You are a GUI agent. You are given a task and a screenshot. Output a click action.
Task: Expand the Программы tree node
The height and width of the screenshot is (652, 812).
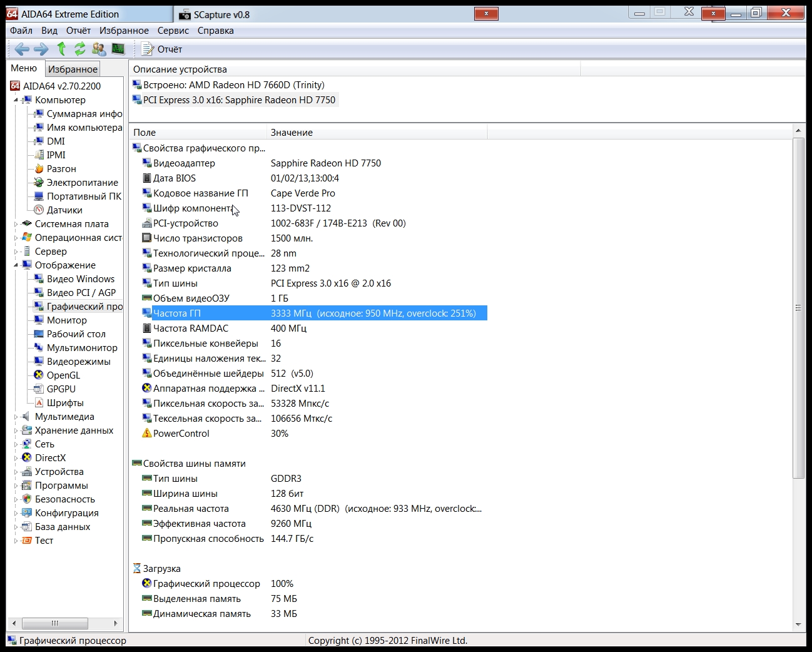16,486
